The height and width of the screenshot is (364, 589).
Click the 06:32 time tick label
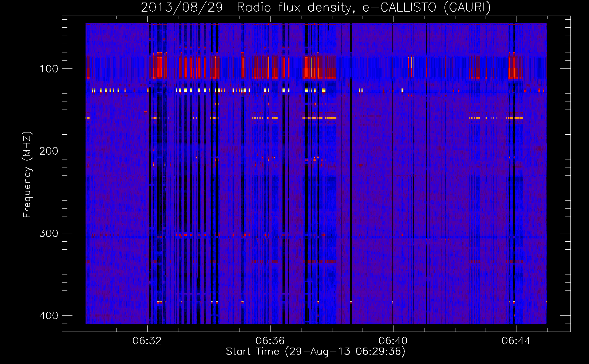pyautogui.click(x=147, y=341)
